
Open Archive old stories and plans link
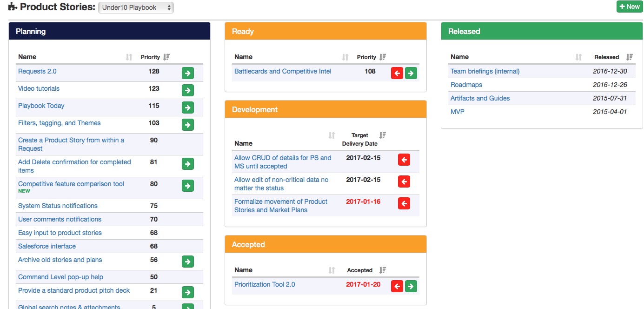[x=60, y=260]
